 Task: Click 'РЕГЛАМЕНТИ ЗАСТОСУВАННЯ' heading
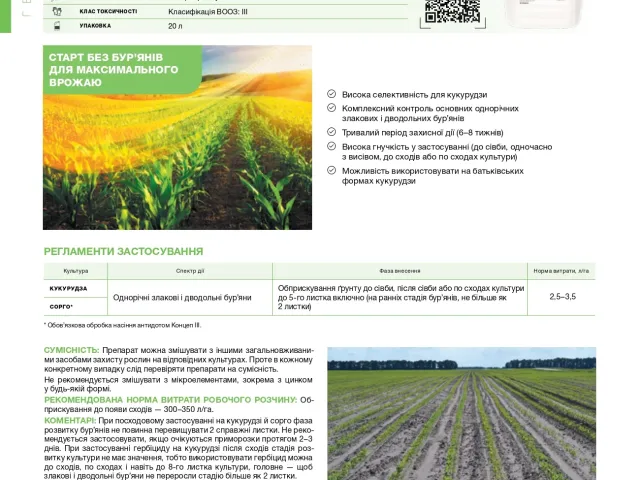point(123,251)
